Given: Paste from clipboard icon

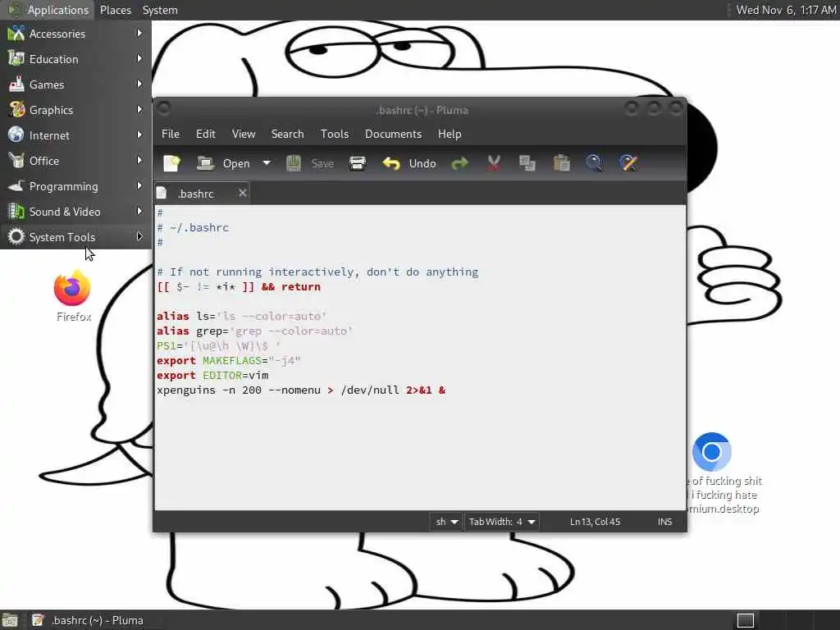Looking at the screenshot, I should (x=561, y=163).
